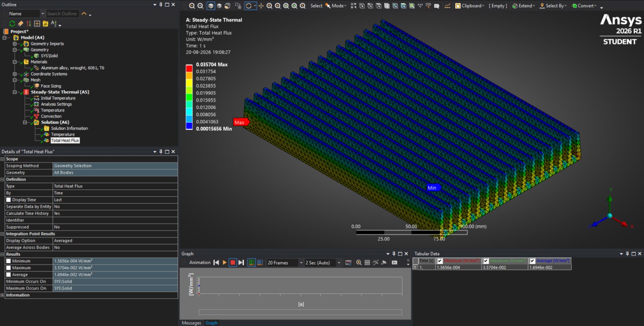Open the Convert dropdown

[584, 6]
